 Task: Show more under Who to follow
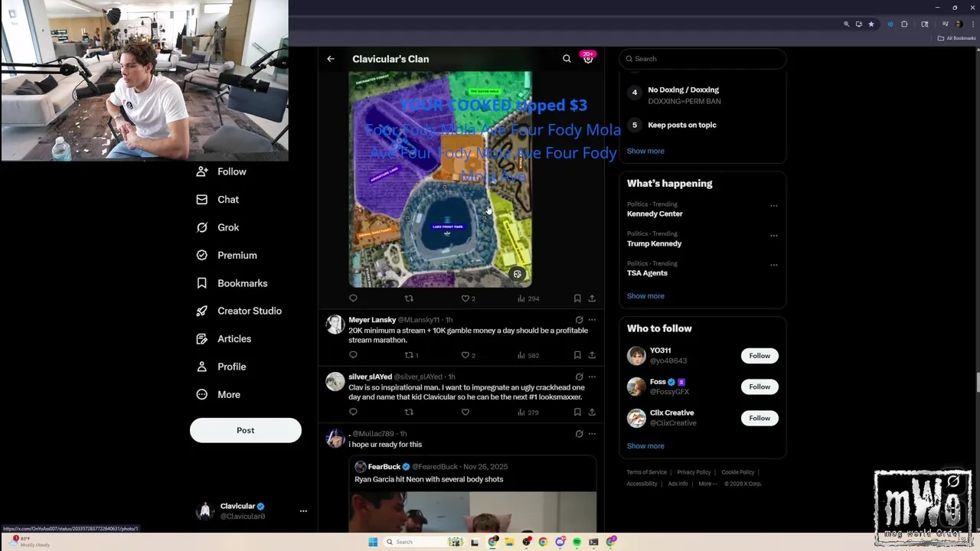(645, 446)
